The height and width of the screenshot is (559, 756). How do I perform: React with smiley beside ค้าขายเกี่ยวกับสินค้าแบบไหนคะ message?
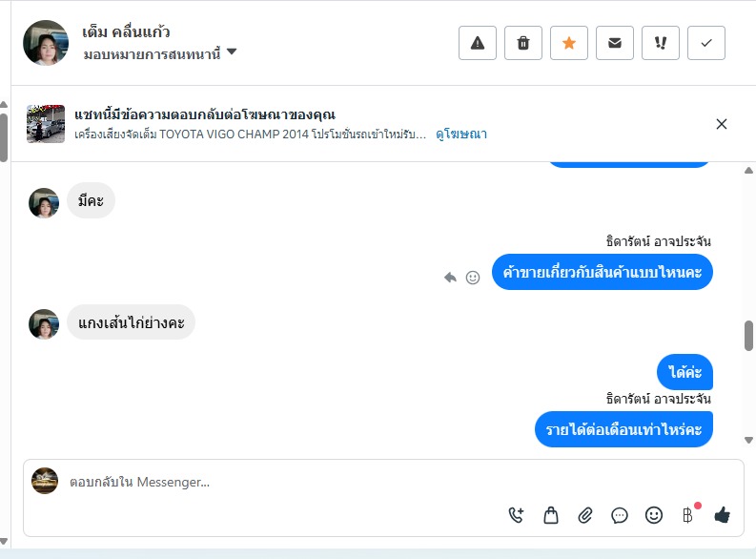[473, 278]
